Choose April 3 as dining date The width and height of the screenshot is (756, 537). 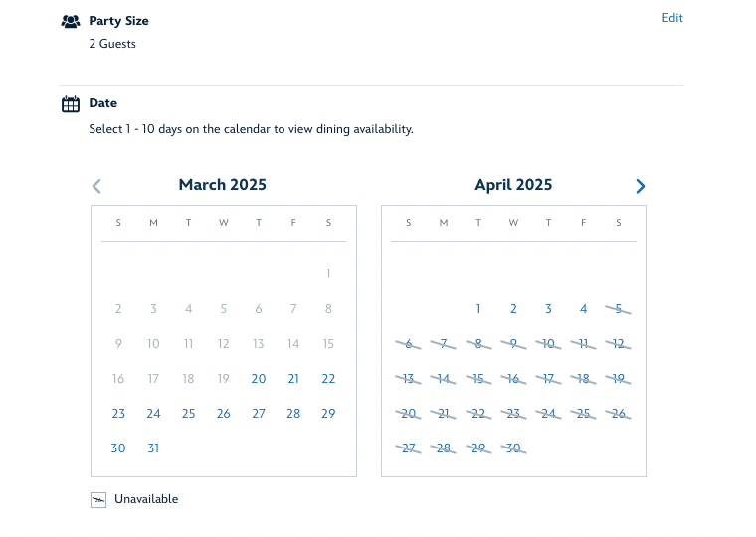pyautogui.click(x=548, y=309)
